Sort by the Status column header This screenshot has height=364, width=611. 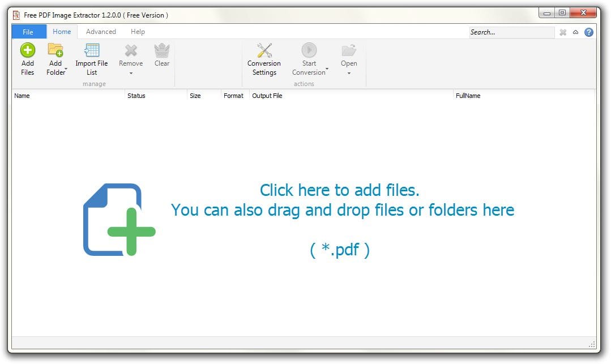(156, 96)
